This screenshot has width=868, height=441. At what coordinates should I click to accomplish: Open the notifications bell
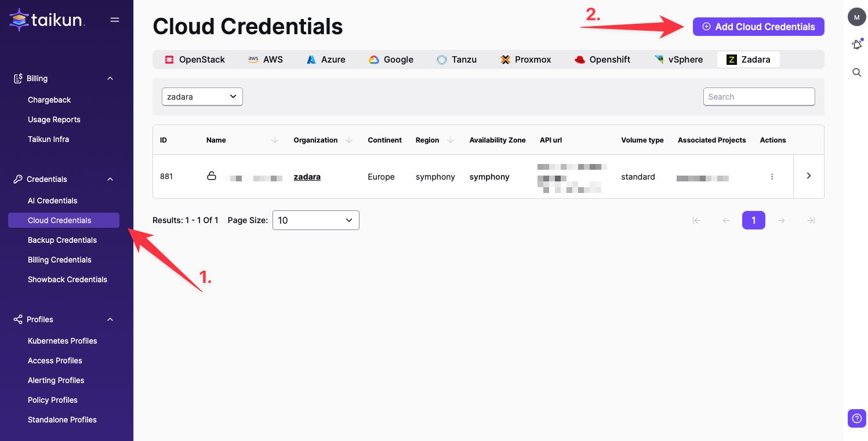(857, 45)
